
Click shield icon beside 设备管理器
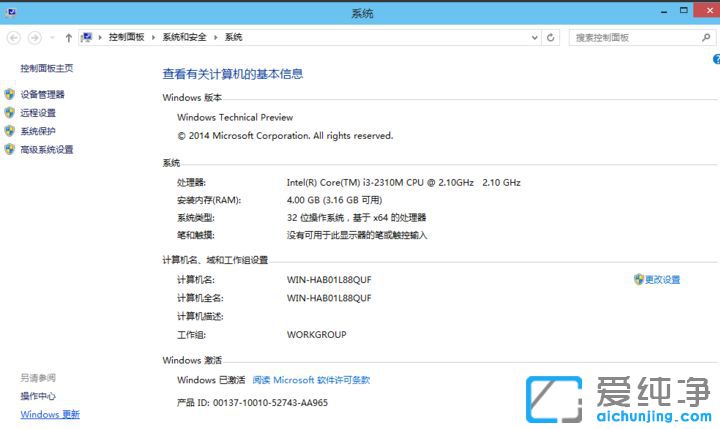click(9, 95)
